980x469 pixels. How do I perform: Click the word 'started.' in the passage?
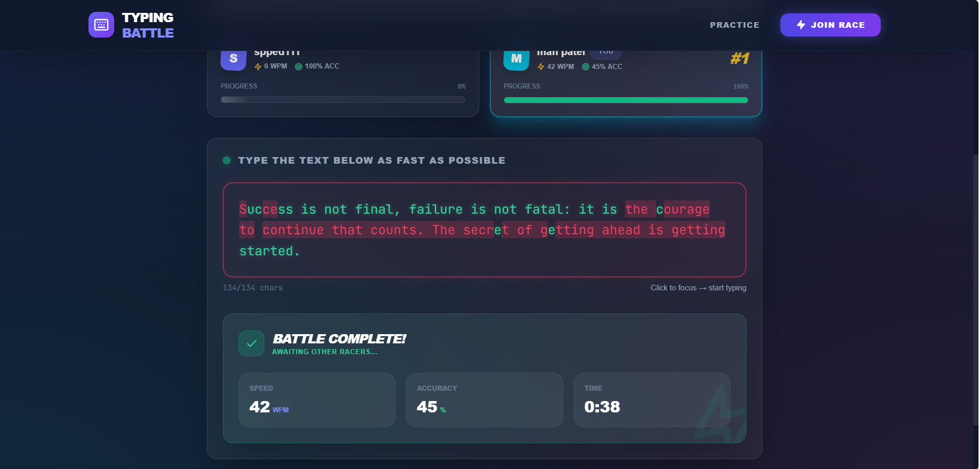point(270,251)
